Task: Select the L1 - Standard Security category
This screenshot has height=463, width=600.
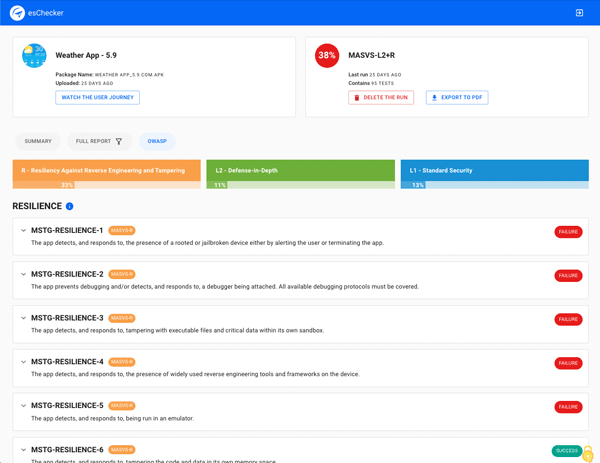Action: pyautogui.click(x=494, y=170)
